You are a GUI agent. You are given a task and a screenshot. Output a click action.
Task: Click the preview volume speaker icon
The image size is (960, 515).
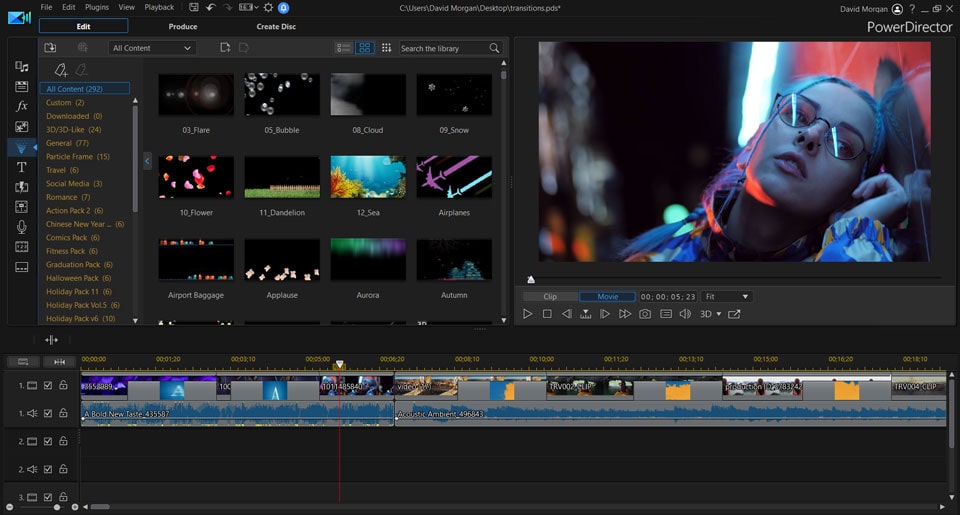click(x=685, y=314)
